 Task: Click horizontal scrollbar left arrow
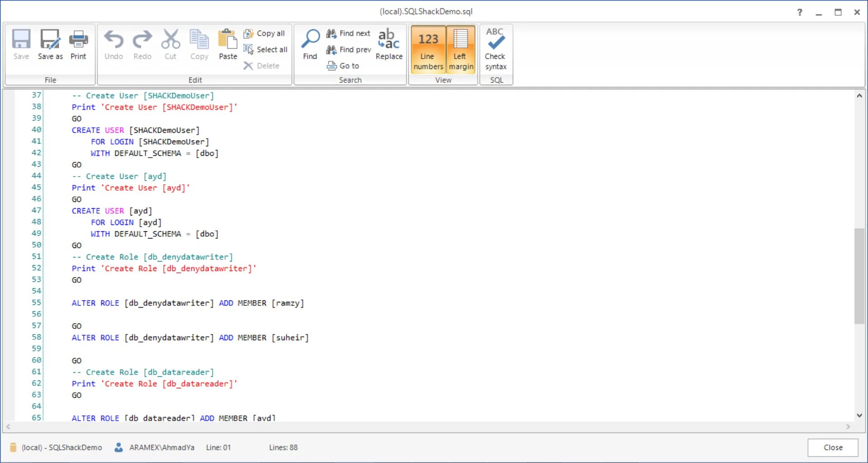click(8, 427)
